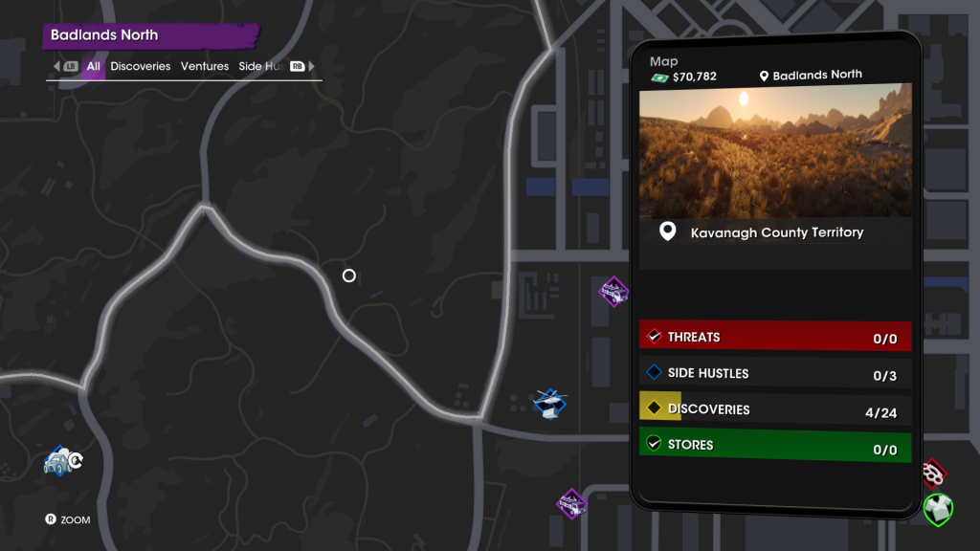Image resolution: width=980 pixels, height=551 pixels.
Task: Select the car garage marker on the map
Action: 62,461
